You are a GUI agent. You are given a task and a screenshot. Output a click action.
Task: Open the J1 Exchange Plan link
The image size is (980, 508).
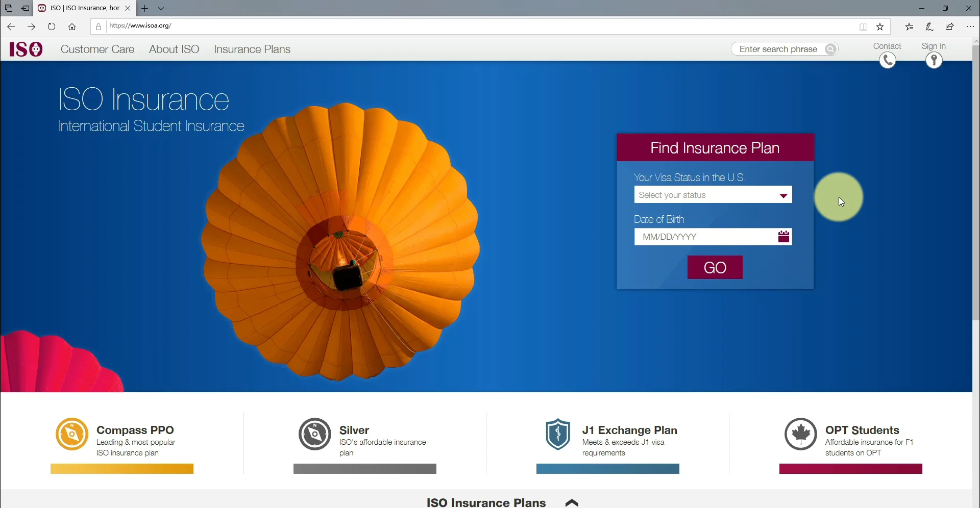(x=629, y=430)
